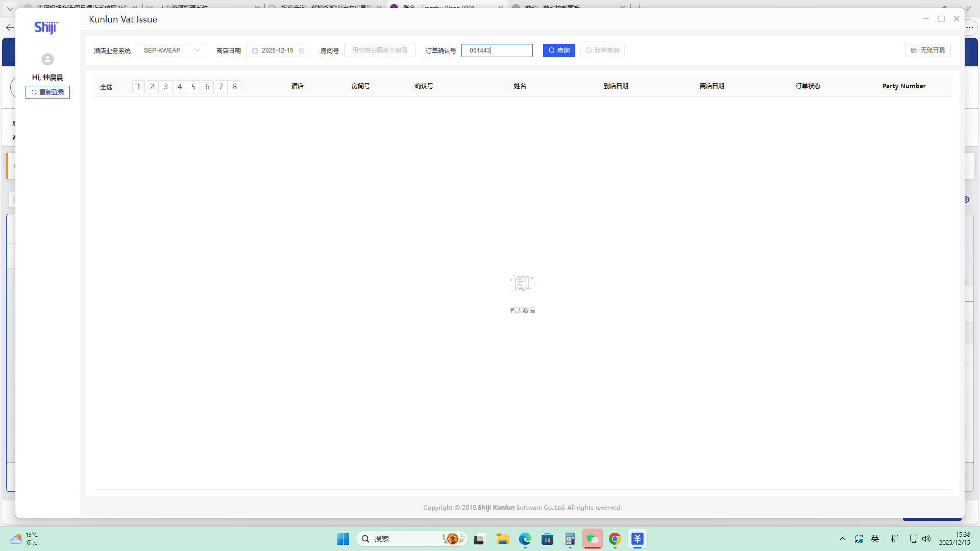Clear the departure date field icon
This screenshot has height=551, width=980.
(x=301, y=51)
